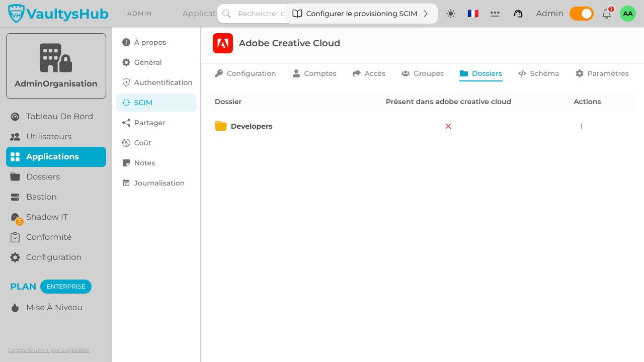Open the Developers row actions menu

click(582, 126)
